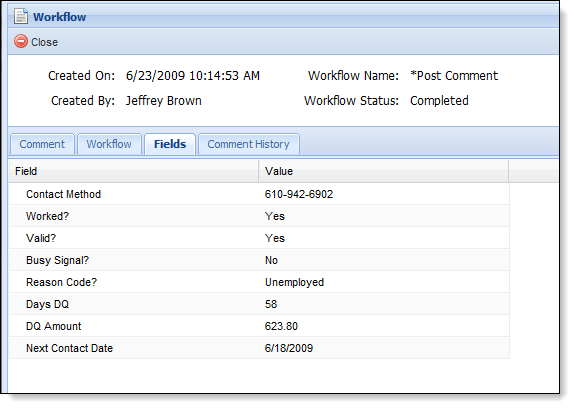Image resolution: width=575 pixels, height=409 pixels.
Task: Select the Valid? field row
Action: [x=259, y=238]
